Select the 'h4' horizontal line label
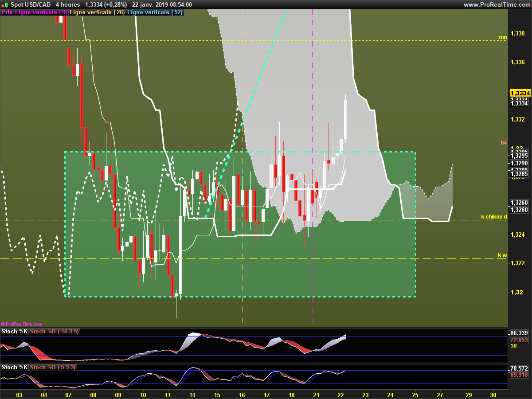This screenshot has height=399, width=532. click(x=504, y=143)
